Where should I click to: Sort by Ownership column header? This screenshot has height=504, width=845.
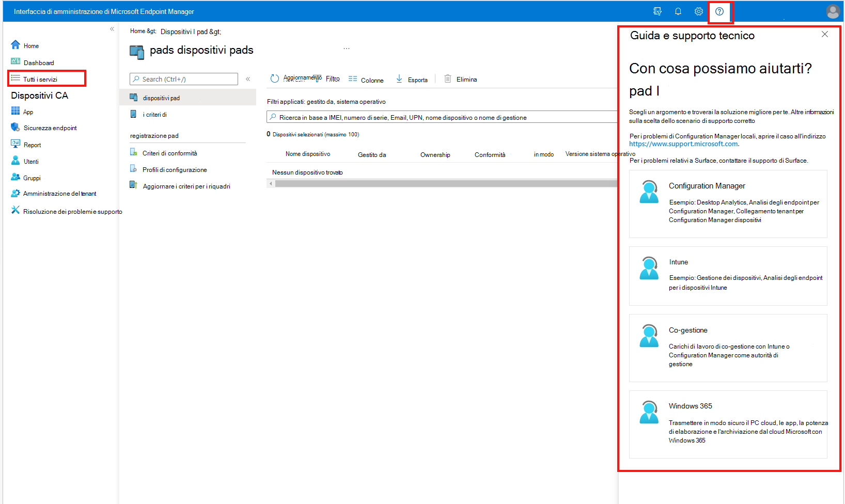click(435, 155)
